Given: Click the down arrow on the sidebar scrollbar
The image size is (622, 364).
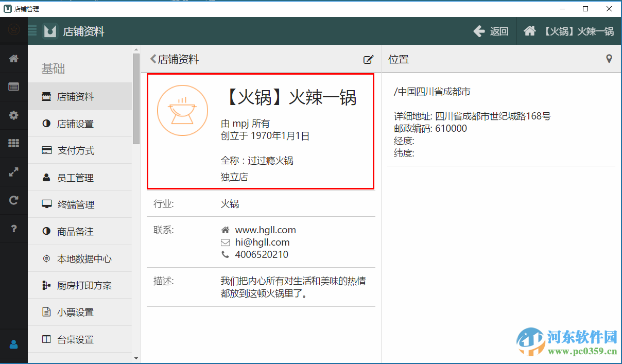Looking at the screenshot, I should (135, 359).
